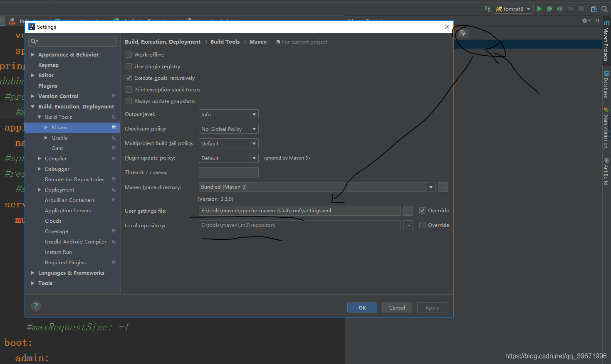Image resolution: width=611 pixels, height=364 pixels.
Task: Click the Search Everywhere magnifier icon
Action: (604, 9)
